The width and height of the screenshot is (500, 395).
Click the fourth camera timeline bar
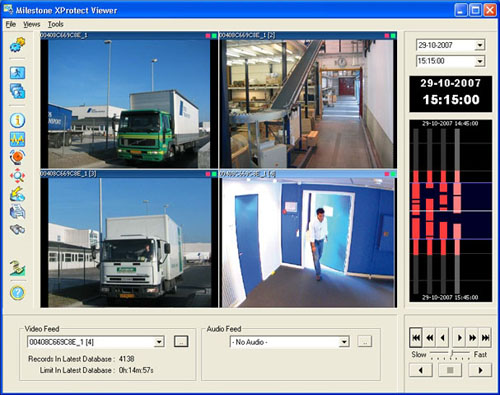[457, 211]
